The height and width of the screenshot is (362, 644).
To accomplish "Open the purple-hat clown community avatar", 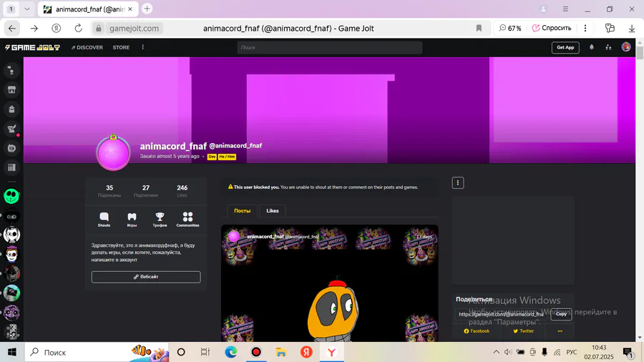I will point(11,255).
